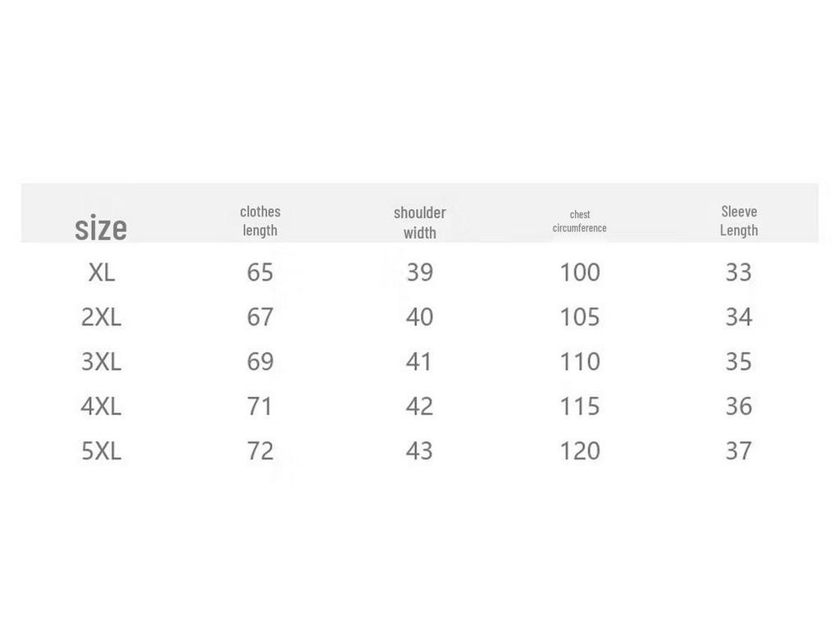Click the chest circumference value 100

point(579,272)
